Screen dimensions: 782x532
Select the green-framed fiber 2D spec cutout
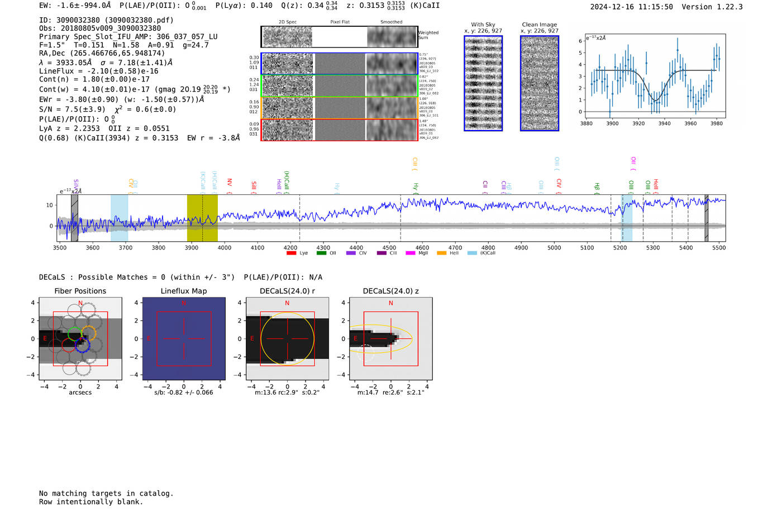288,85
